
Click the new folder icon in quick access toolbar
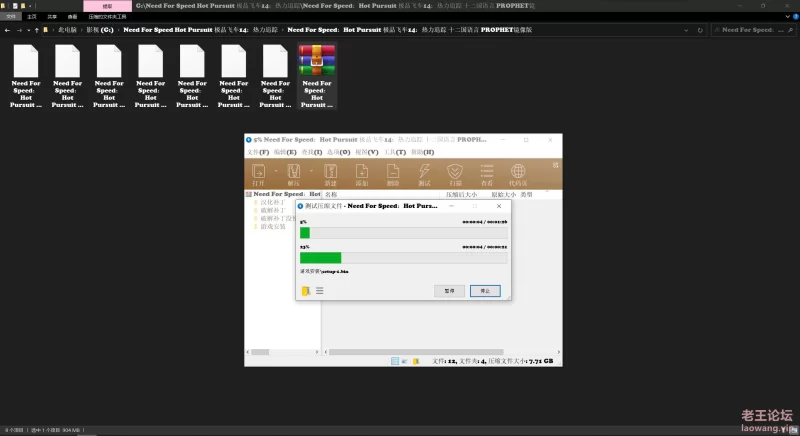[23, 6]
